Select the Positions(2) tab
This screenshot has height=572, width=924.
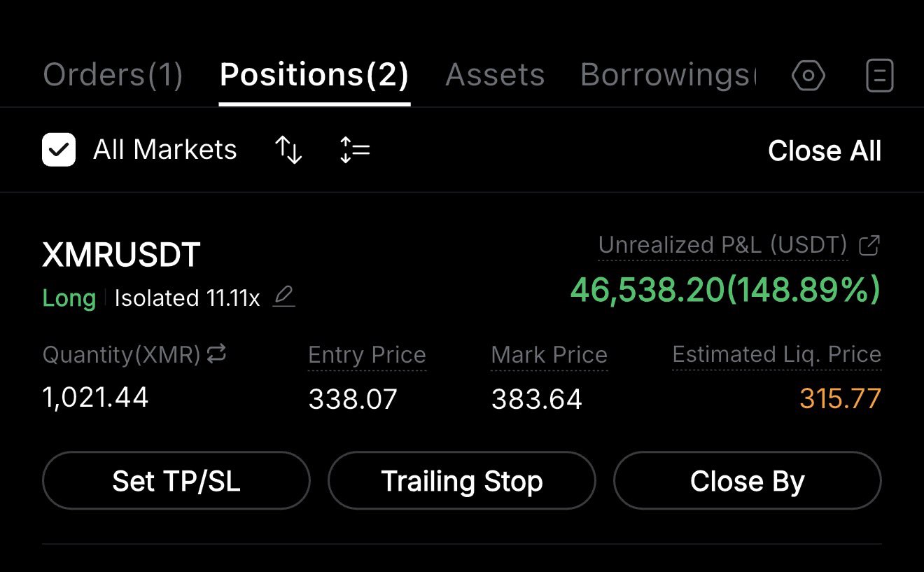314,75
